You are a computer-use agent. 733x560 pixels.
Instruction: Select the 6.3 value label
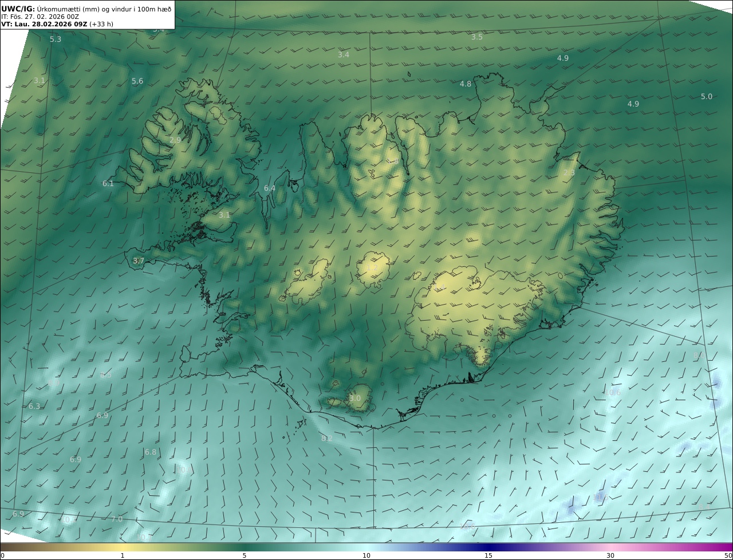pos(35,407)
